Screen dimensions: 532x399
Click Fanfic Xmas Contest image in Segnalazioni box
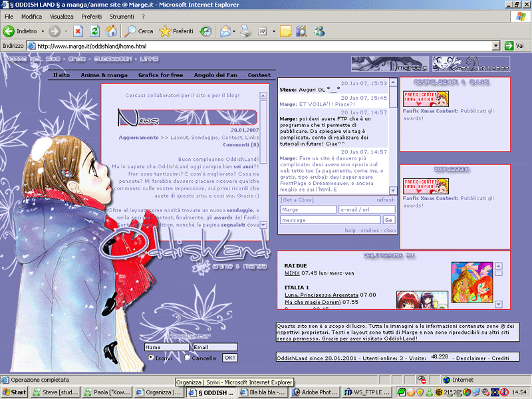pyautogui.click(x=426, y=98)
